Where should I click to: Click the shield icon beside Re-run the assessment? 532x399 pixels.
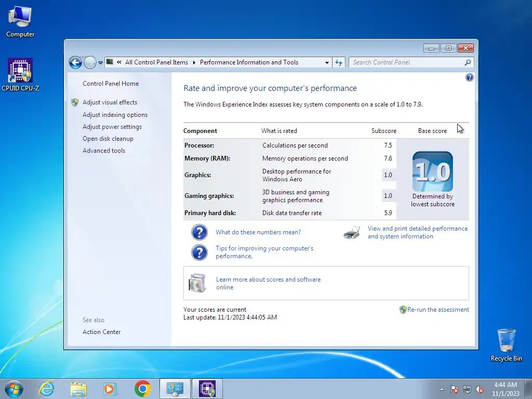click(x=403, y=310)
